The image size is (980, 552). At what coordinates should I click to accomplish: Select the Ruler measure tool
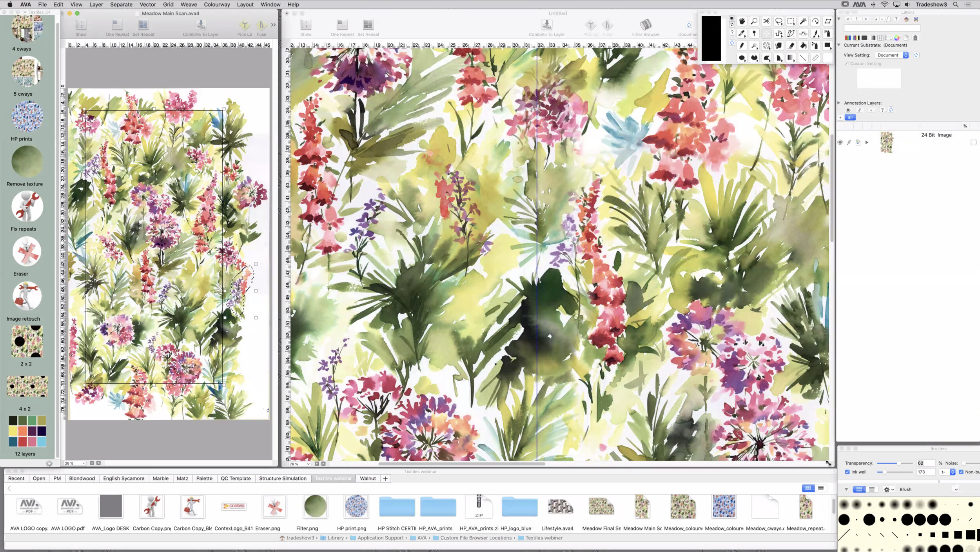tap(816, 58)
